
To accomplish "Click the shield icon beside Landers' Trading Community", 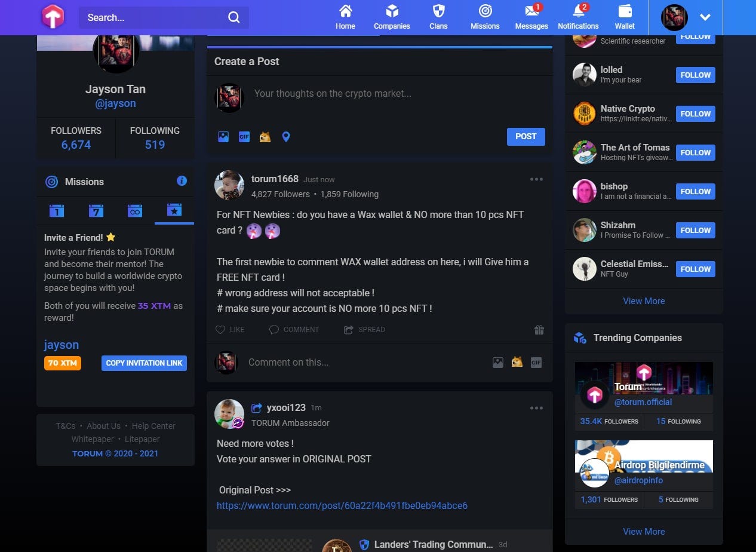I will tap(364, 544).
